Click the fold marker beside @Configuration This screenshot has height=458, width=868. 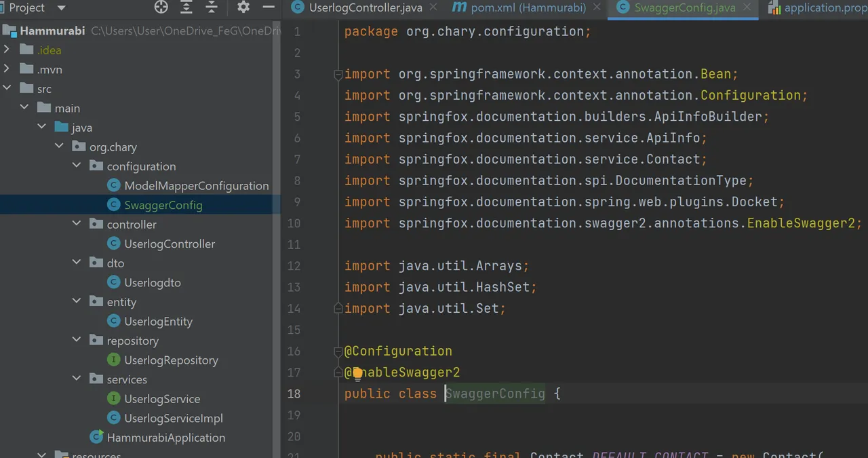click(x=338, y=351)
